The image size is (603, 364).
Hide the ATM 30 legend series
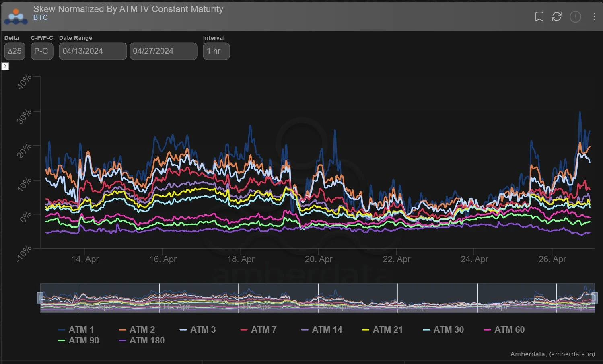tap(443, 329)
